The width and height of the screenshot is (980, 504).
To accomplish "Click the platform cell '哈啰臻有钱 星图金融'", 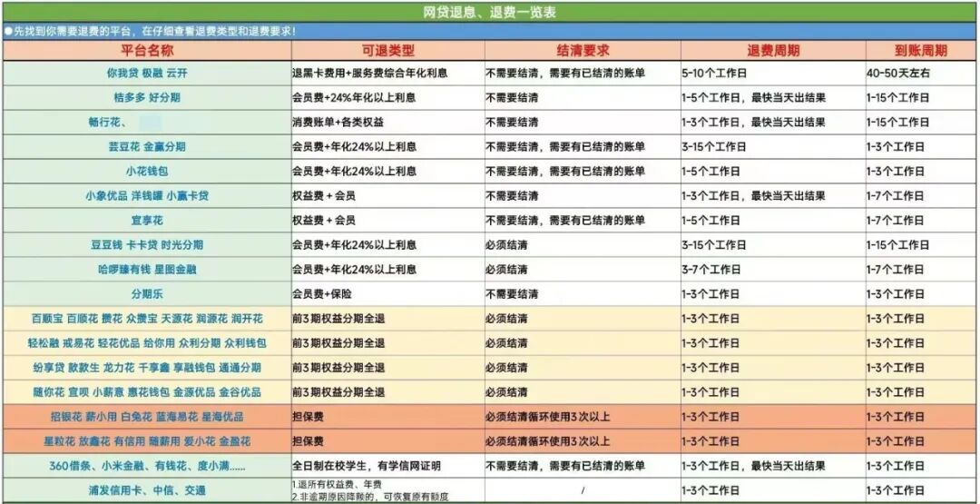I will point(147,270).
